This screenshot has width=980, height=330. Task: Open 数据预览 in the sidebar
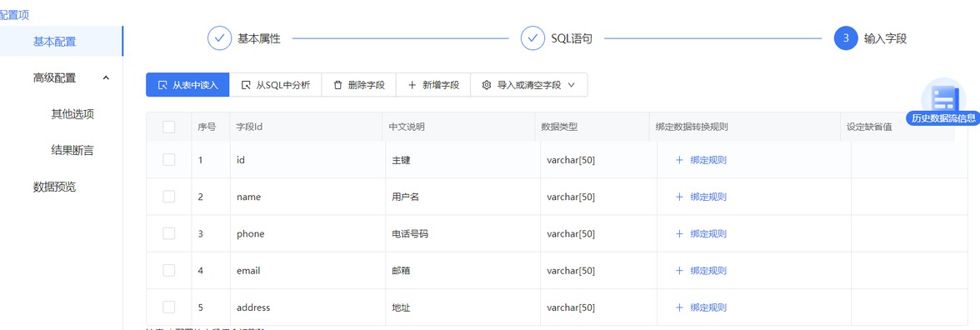point(54,187)
